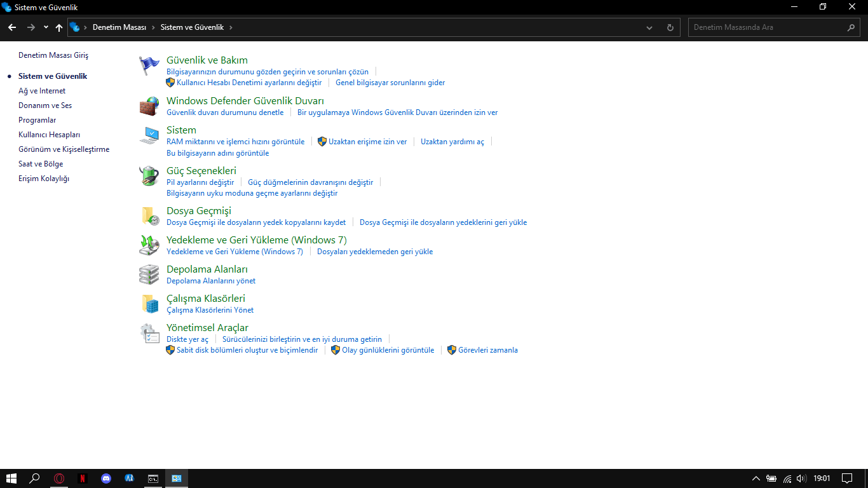Open Netflix from the taskbar

pyautogui.click(x=83, y=478)
